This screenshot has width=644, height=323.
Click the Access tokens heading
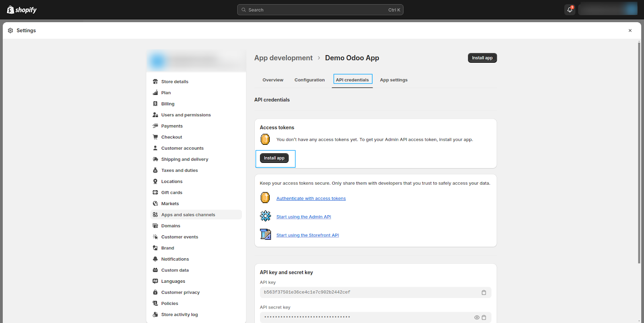click(277, 128)
